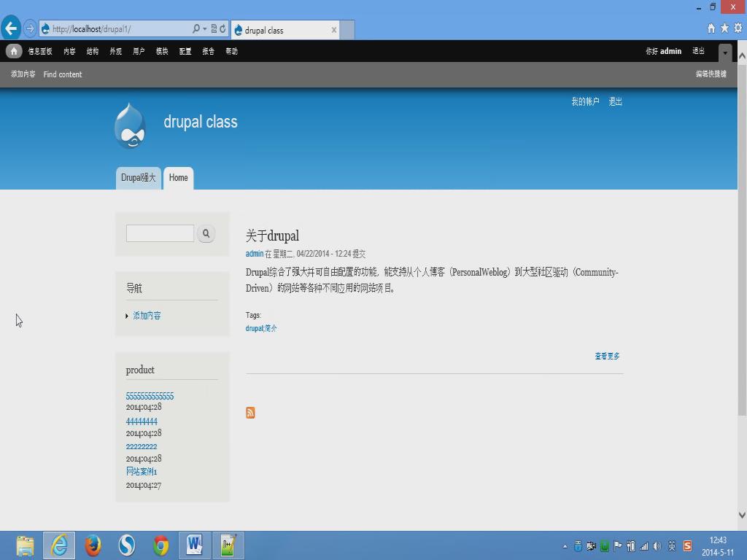Click the admin username in toolbar
Screen dimensions: 747x560
coord(670,51)
